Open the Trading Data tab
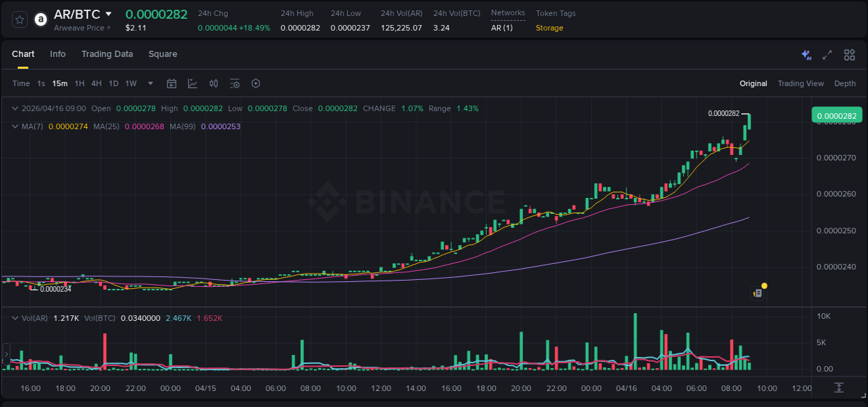 tap(107, 54)
